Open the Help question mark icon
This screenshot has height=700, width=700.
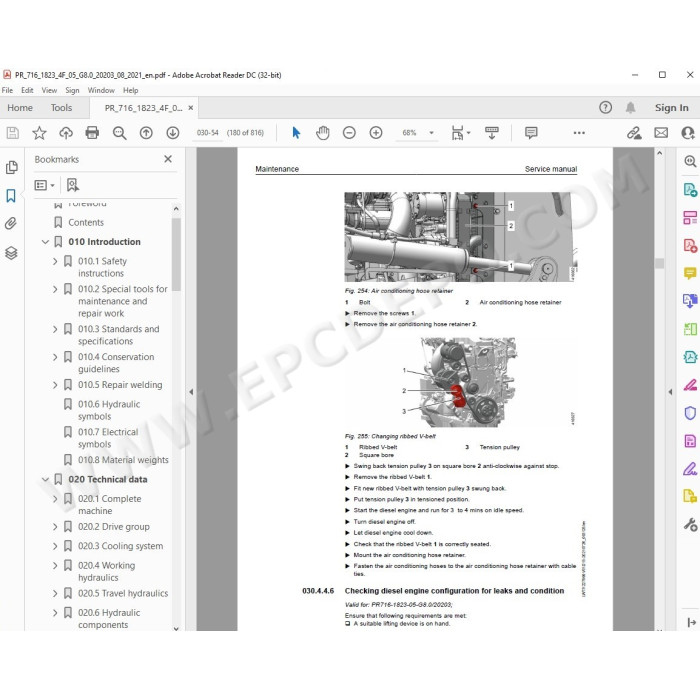[605, 107]
